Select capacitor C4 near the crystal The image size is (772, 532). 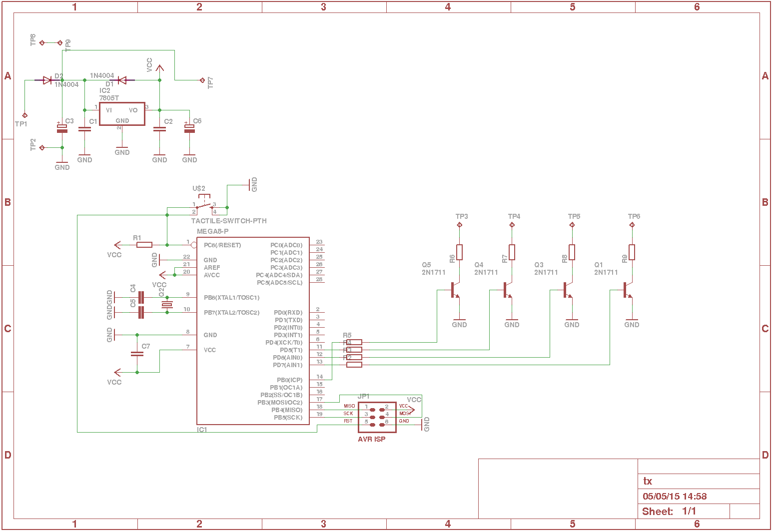(x=141, y=298)
